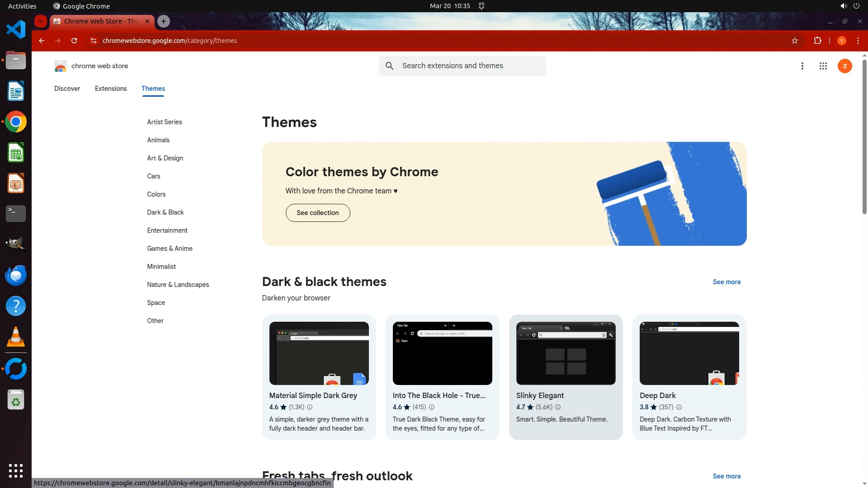Open a new tab with plus button
Viewport: 868px width, 488px height.
(x=164, y=21)
